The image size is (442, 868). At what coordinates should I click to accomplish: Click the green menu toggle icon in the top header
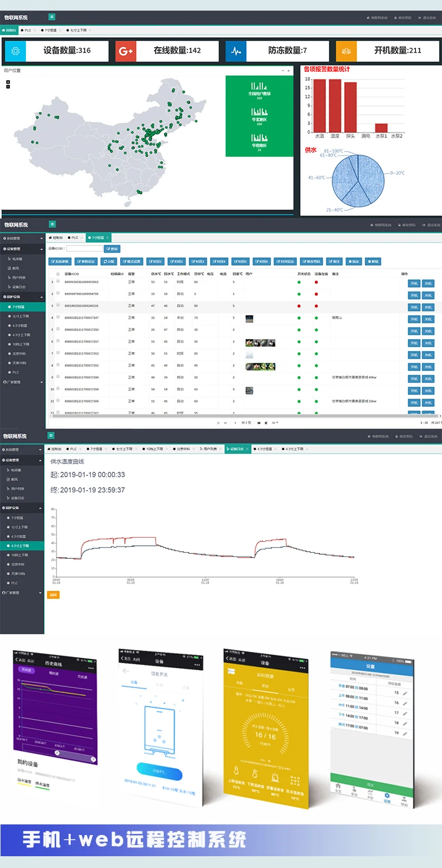pos(52,17)
